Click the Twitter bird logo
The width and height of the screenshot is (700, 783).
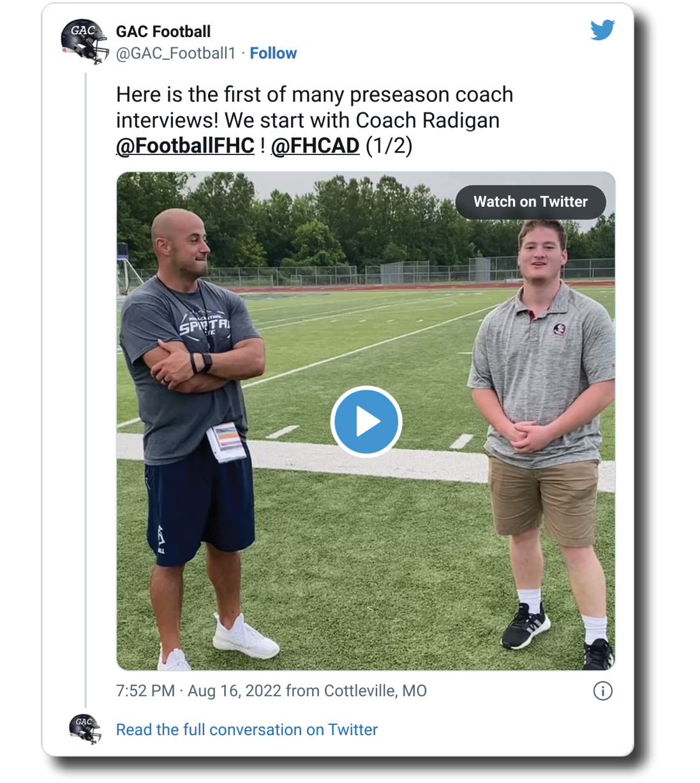point(602,30)
